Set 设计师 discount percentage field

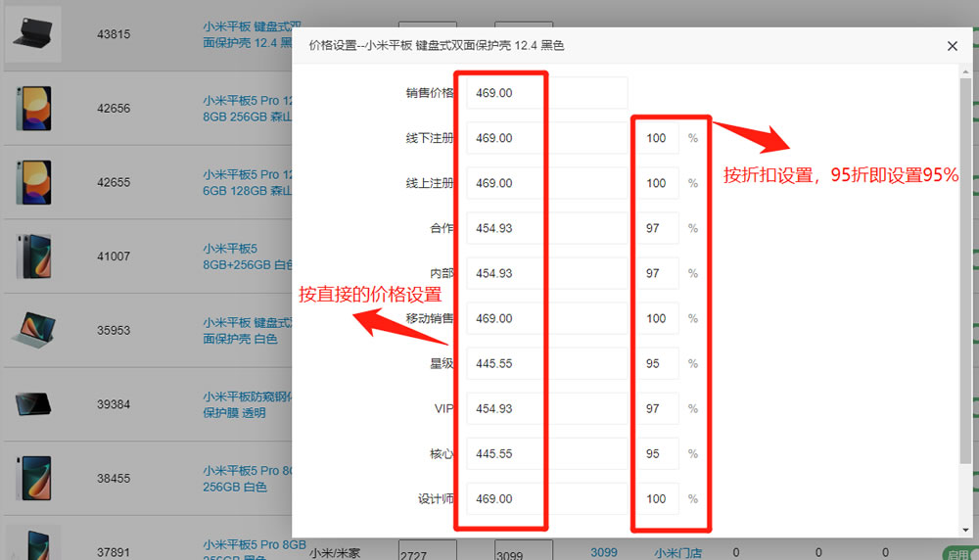tap(658, 499)
